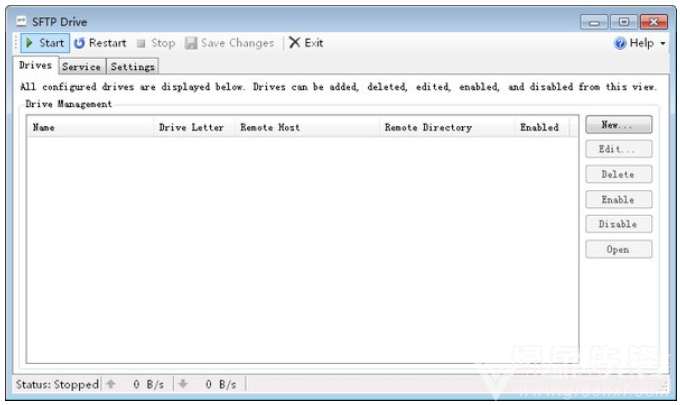Maximize the SFTP Drive window
The width and height of the screenshot is (680, 405).
(x=624, y=22)
